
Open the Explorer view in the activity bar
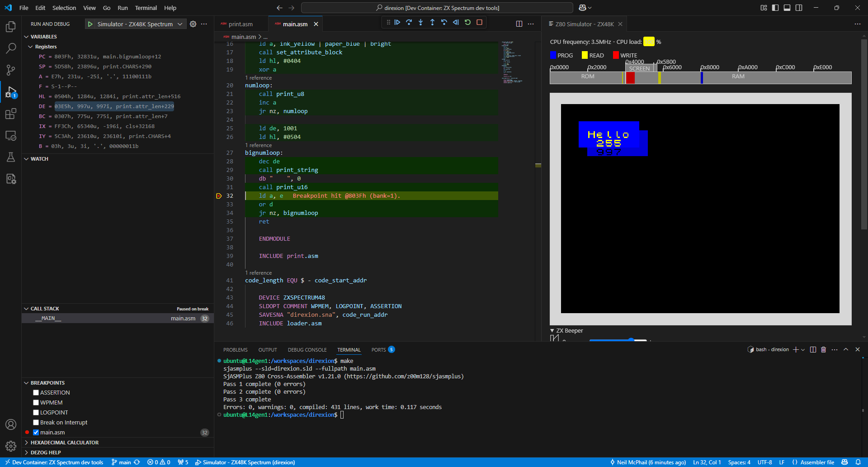(10, 27)
